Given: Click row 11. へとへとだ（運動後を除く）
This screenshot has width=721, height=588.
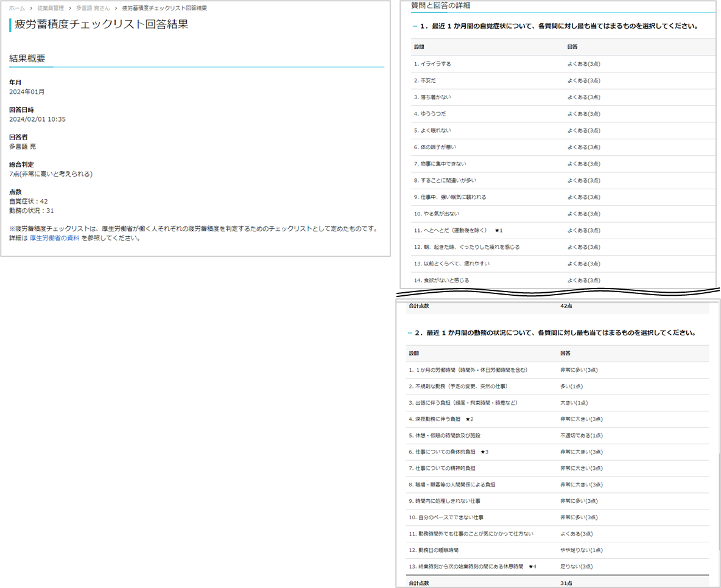Looking at the screenshot, I should [564, 230].
